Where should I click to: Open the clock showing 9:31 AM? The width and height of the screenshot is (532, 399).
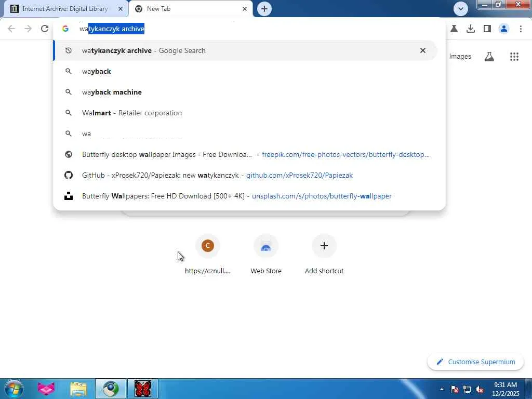[x=506, y=389]
